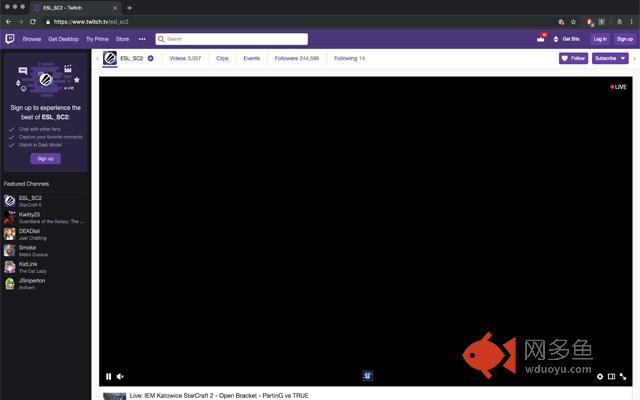Open the Clips tab
Image resolution: width=640 pixels, height=400 pixels.
click(222, 59)
